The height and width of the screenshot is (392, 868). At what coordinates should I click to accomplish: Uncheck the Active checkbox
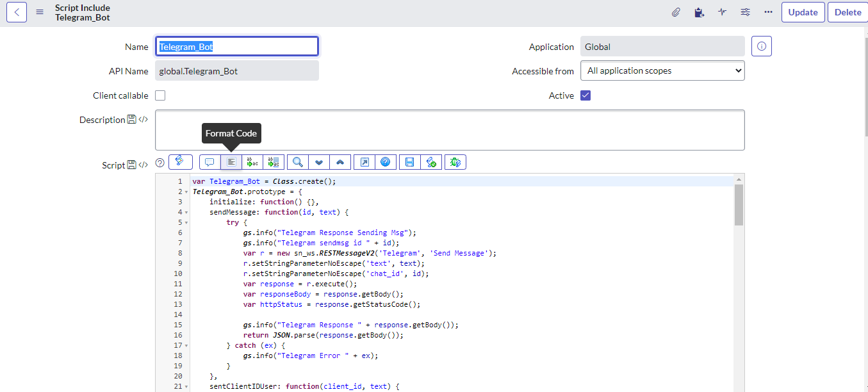tap(585, 95)
